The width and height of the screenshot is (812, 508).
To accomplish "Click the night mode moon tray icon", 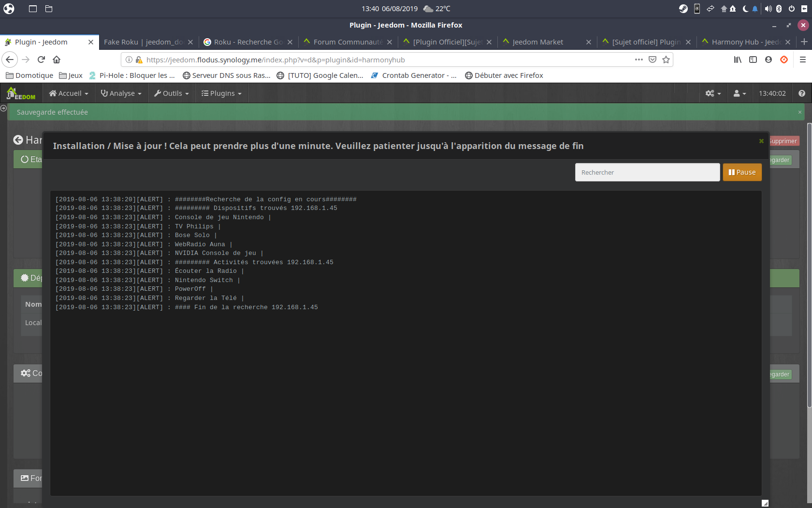I will pyautogui.click(x=745, y=9).
